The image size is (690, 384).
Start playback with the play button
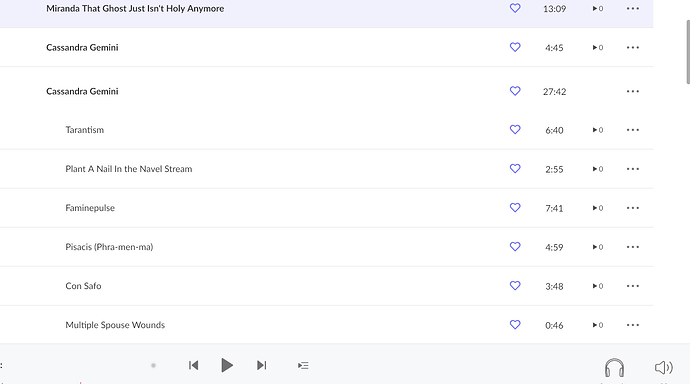[227, 365]
